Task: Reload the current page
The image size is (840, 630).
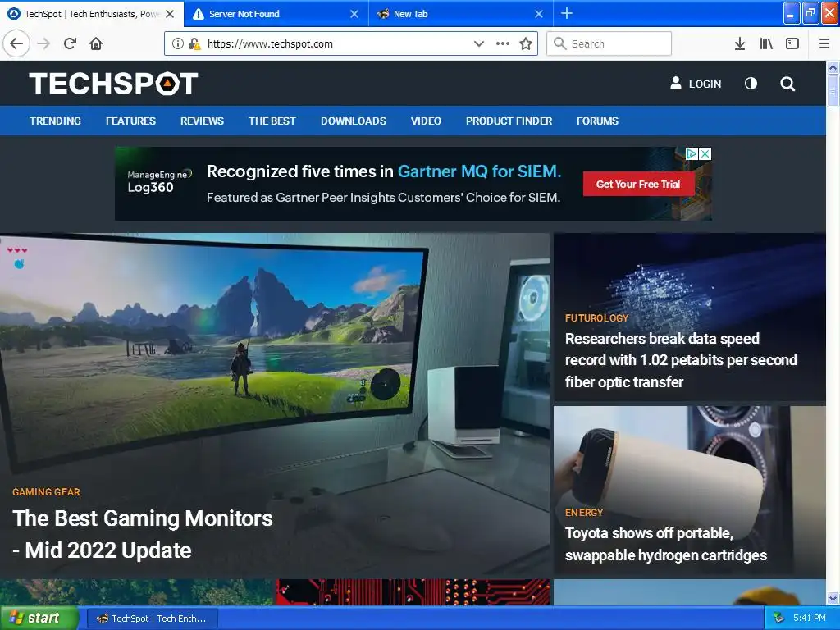Action: [70, 43]
